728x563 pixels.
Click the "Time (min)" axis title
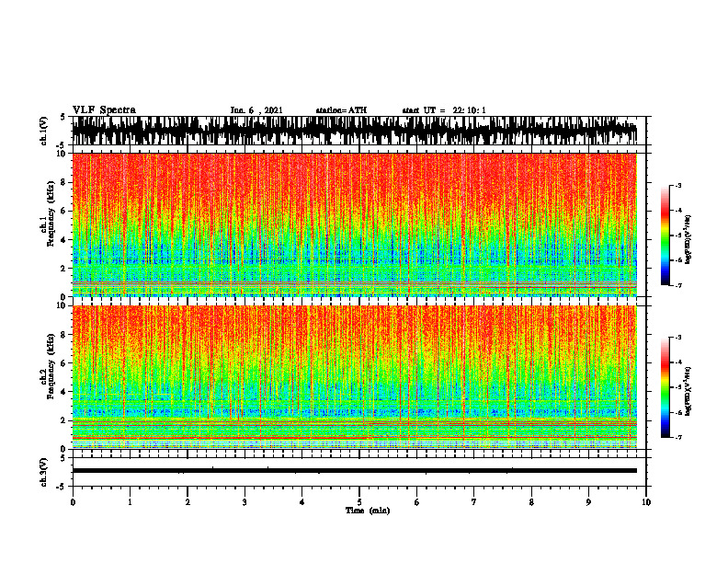368,511
